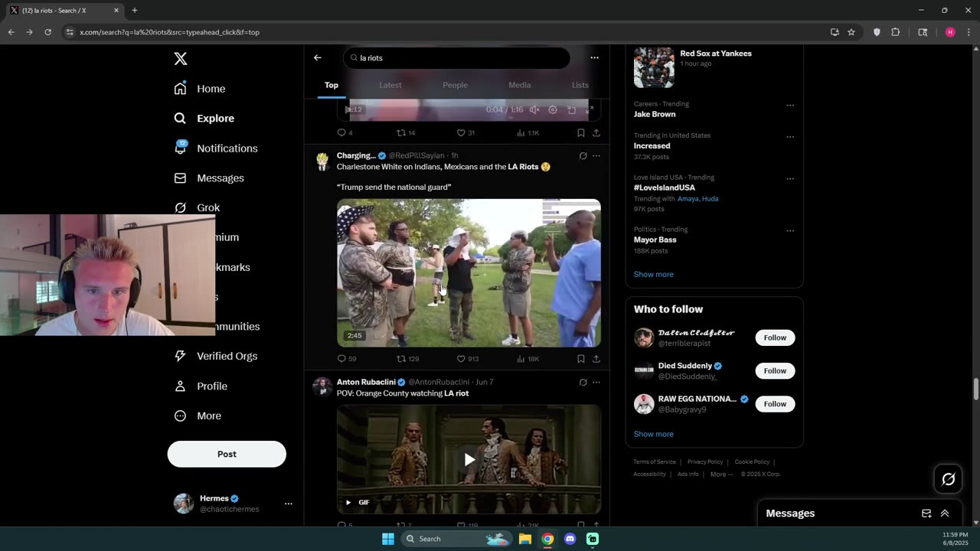Open Grok actions on Anton Rubaclini post
This screenshot has height=551, width=980.
(583, 382)
